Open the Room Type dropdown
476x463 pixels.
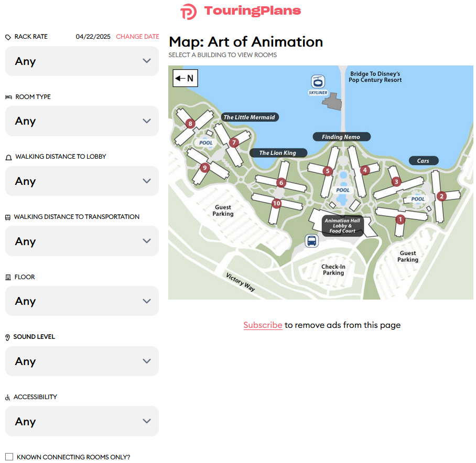(x=82, y=121)
